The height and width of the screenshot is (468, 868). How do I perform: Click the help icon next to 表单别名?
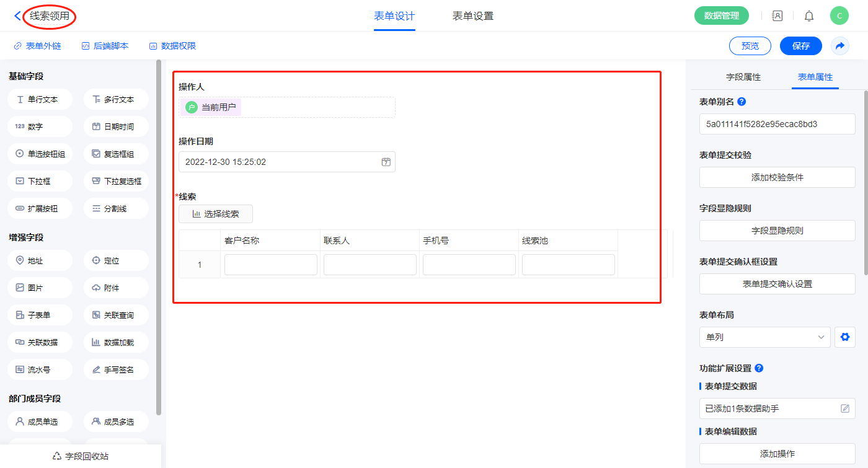[x=742, y=102]
